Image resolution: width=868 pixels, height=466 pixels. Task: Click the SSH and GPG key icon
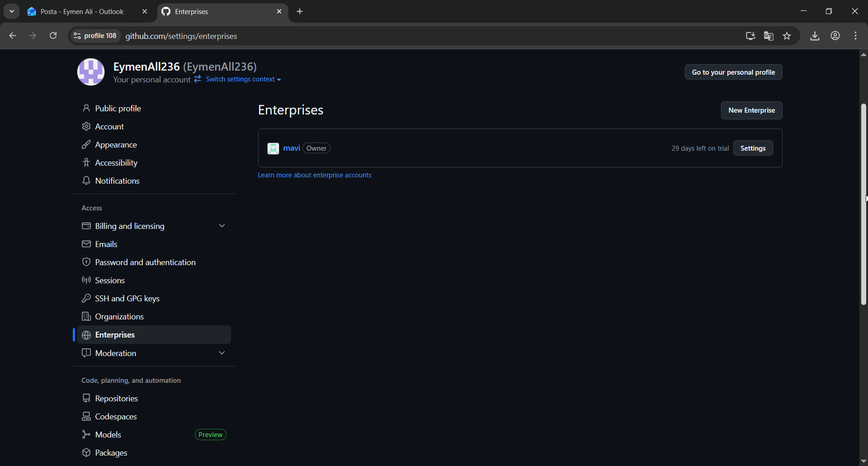(86, 299)
